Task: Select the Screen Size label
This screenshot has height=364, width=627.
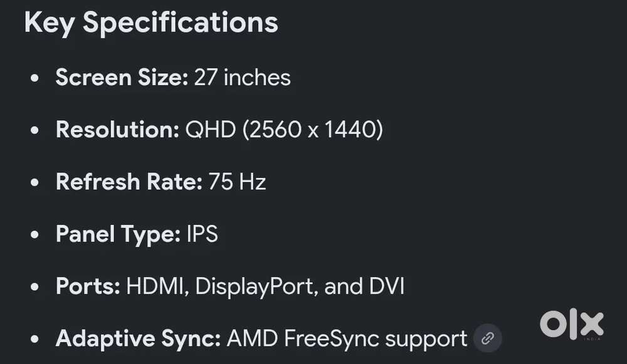Action: (122, 77)
